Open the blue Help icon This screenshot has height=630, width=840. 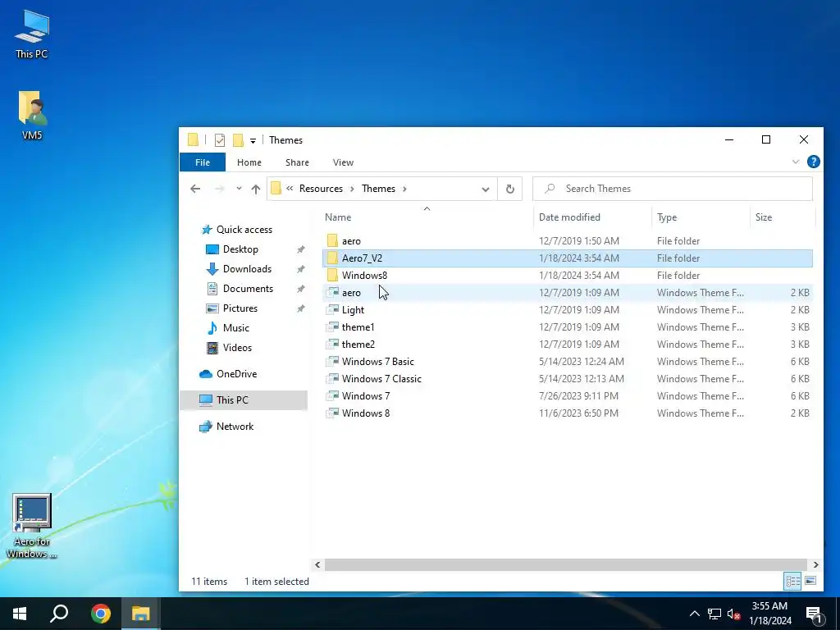[813, 162]
